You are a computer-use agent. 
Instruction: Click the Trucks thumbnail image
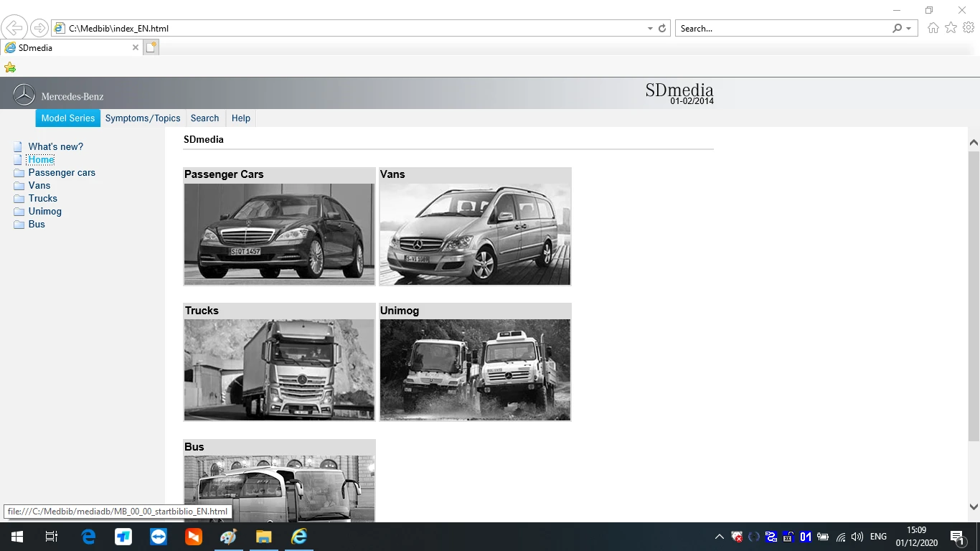pyautogui.click(x=279, y=369)
